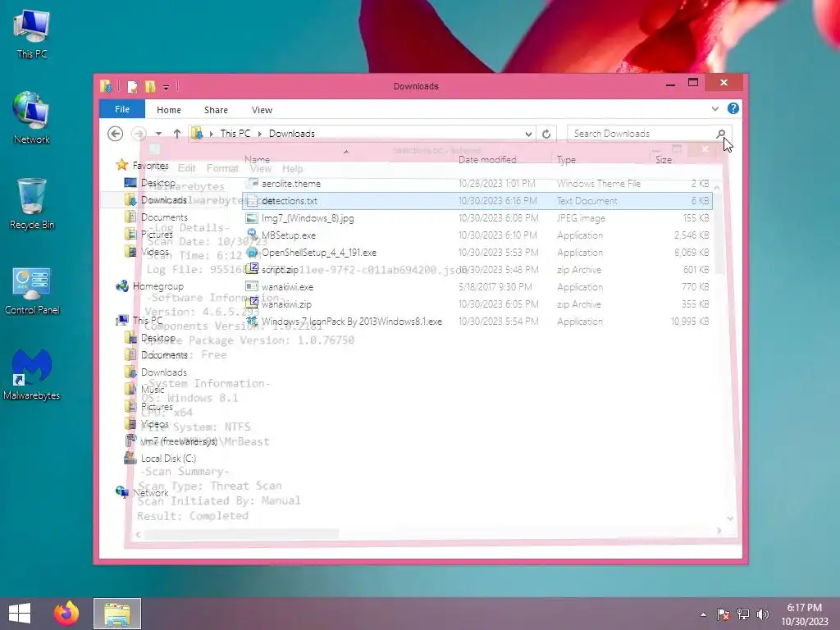Go up one folder level

point(177,134)
